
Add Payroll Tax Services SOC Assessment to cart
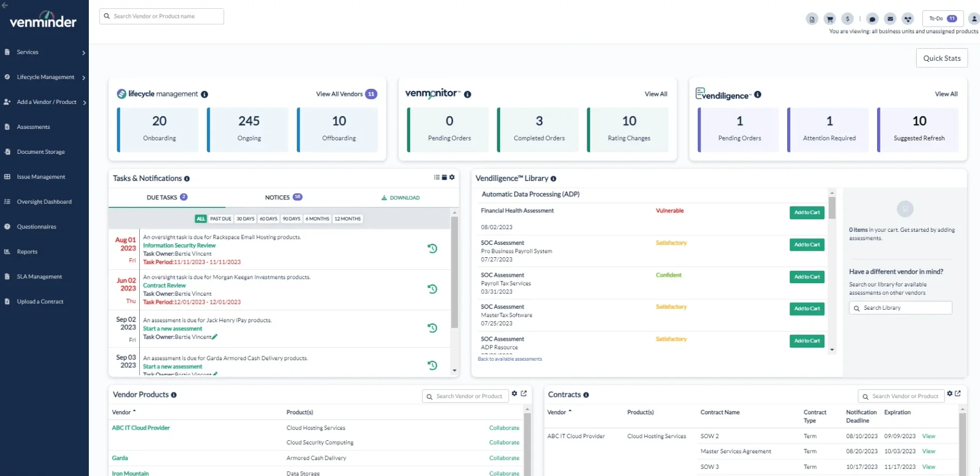point(807,277)
